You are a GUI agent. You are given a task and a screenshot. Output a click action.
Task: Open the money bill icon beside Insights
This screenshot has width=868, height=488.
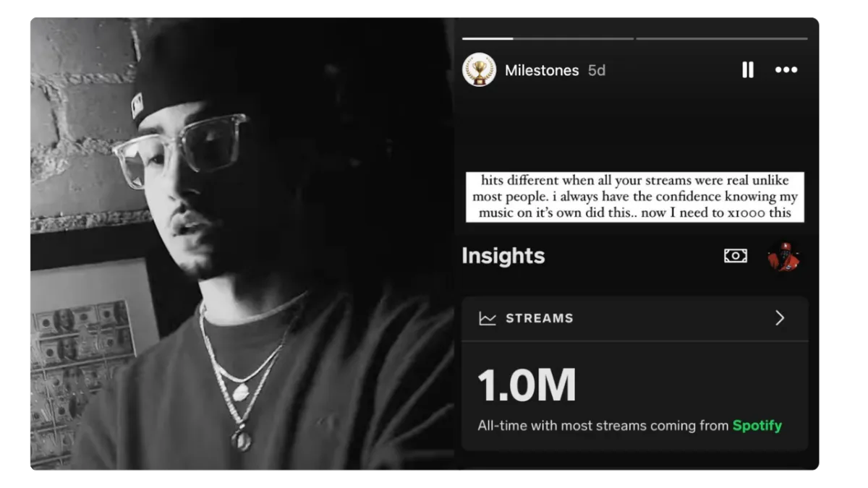[x=736, y=256]
